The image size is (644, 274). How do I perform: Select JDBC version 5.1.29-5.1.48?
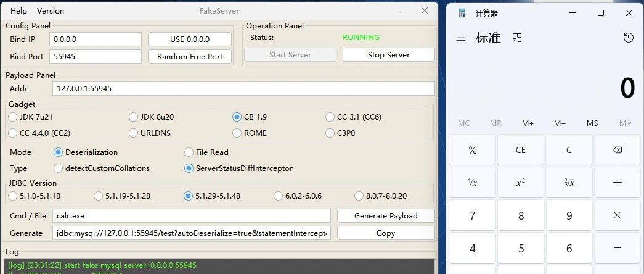pos(213,196)
